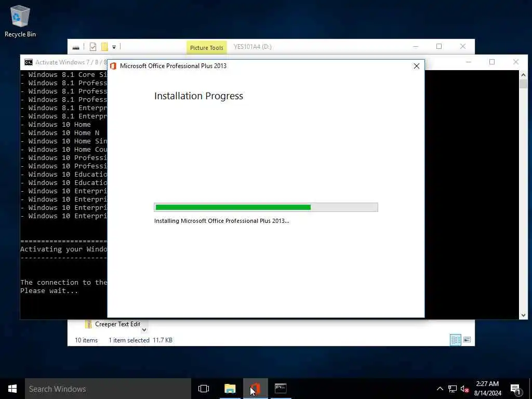Click the down arrow below Creeper Text Edit
The width and height of the screenshot is (532, 399).
click(144, 330)
